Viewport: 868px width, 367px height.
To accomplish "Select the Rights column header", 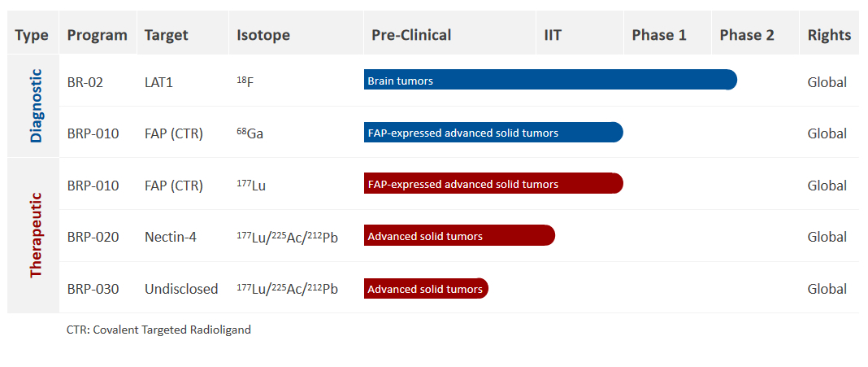I will (829, 36).
